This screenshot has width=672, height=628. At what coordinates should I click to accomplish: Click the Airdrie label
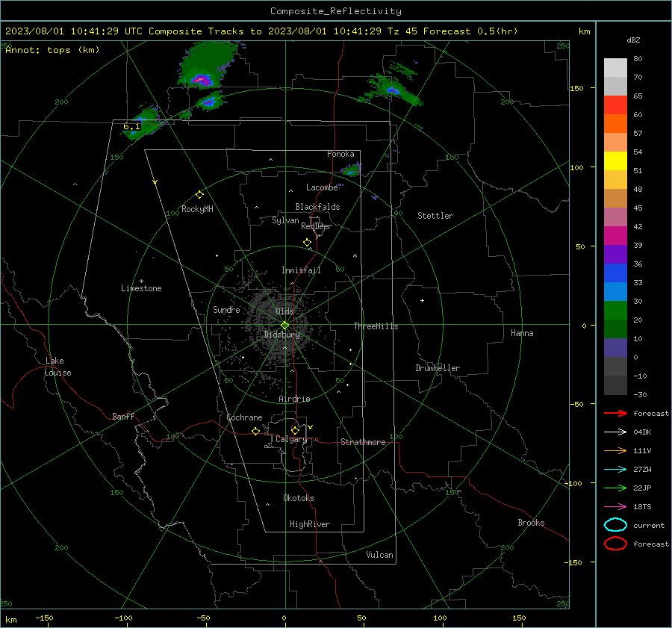(294, 399)
